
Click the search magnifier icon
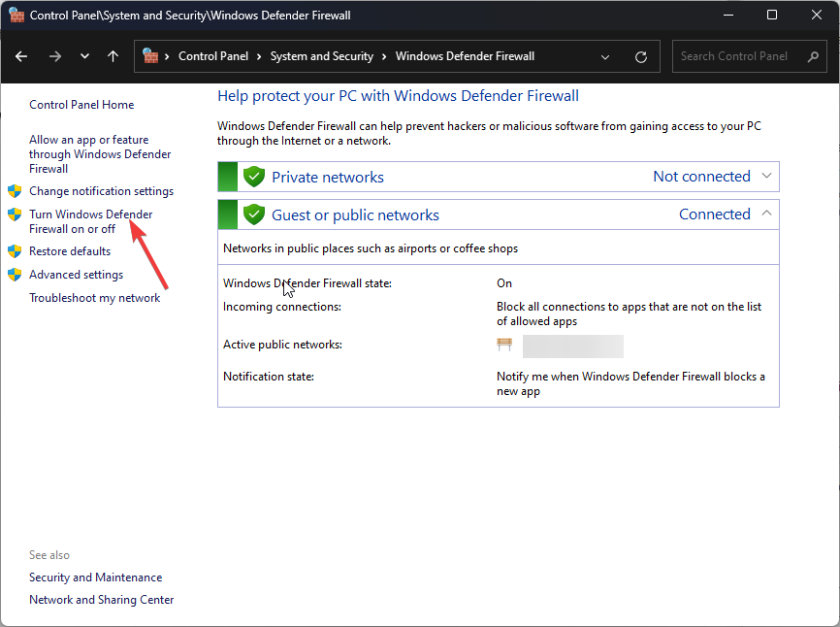(x=813, y=57)
